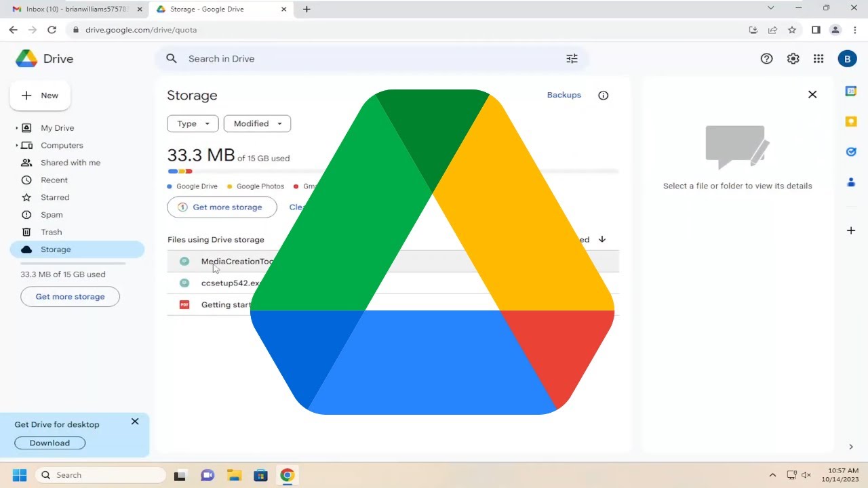Share this page using the address bar icon
The width and height of the screenshot is (868, 488).
coord(772,30)
